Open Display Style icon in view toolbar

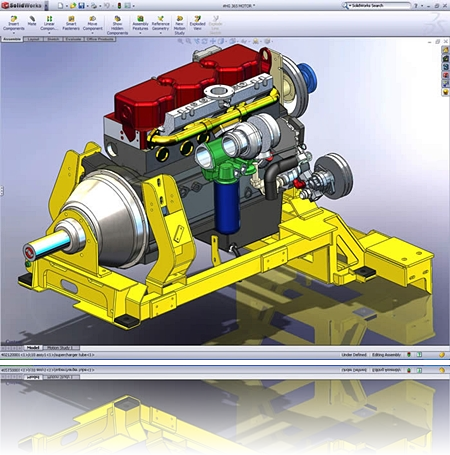(x=221, y=41)
